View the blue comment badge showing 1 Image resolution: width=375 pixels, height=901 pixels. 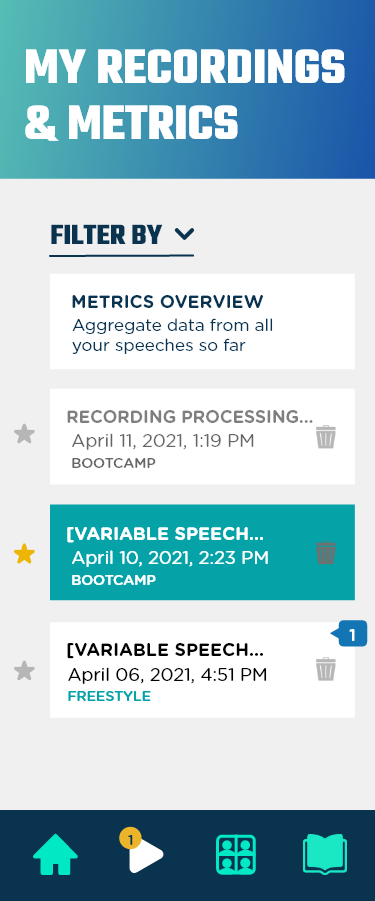349,634
